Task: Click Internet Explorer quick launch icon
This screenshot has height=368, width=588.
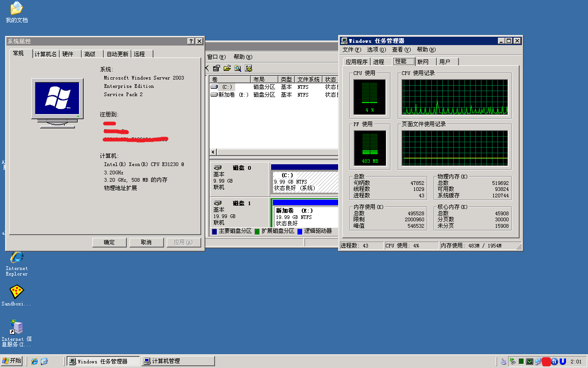Action: coord(34,361)
